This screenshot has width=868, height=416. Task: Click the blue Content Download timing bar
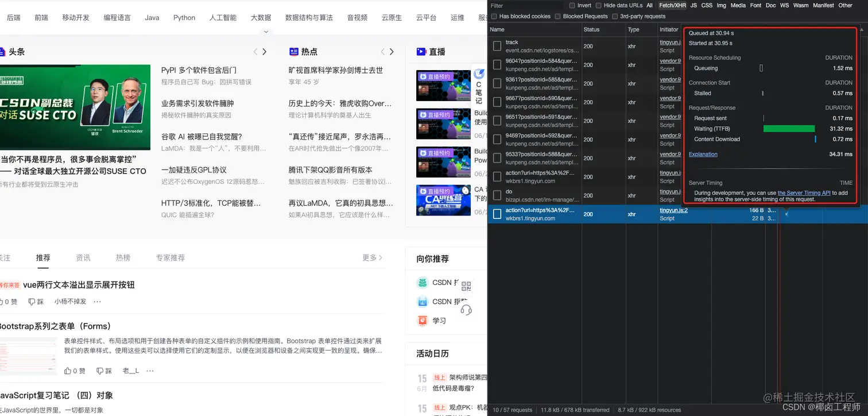(x=815, y=139)
